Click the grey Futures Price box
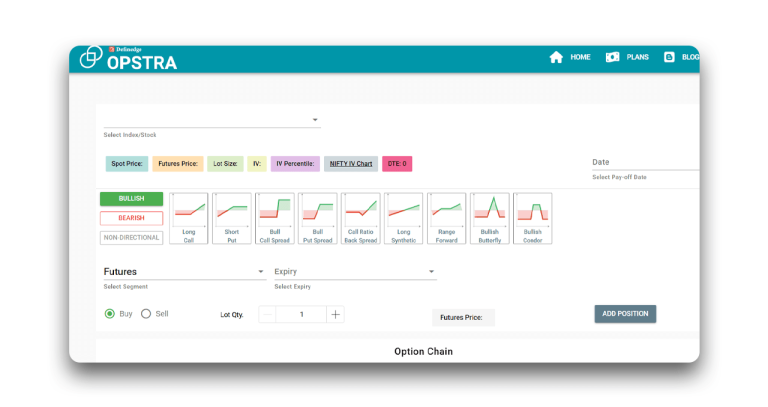The width and height of the screenshot is (768, 407). (x=463, y=317)
